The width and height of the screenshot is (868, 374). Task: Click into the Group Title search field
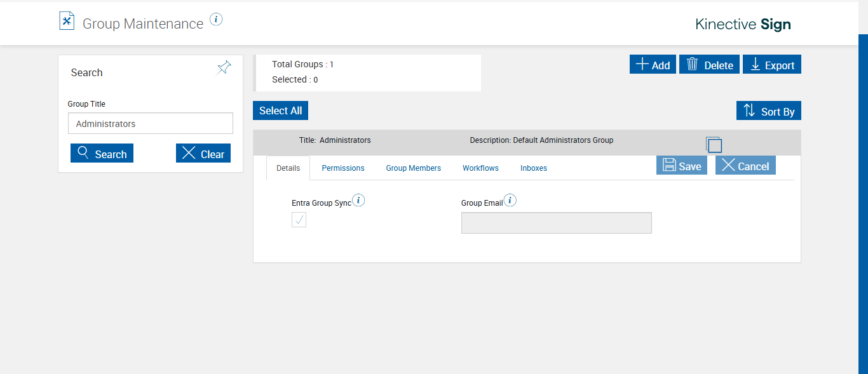(x=151, y=124)
